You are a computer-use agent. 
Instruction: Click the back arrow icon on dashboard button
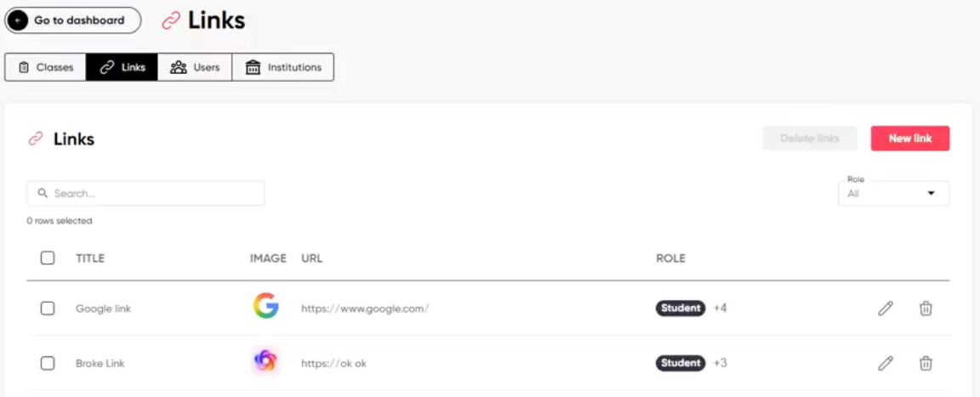tap(18, 20)
